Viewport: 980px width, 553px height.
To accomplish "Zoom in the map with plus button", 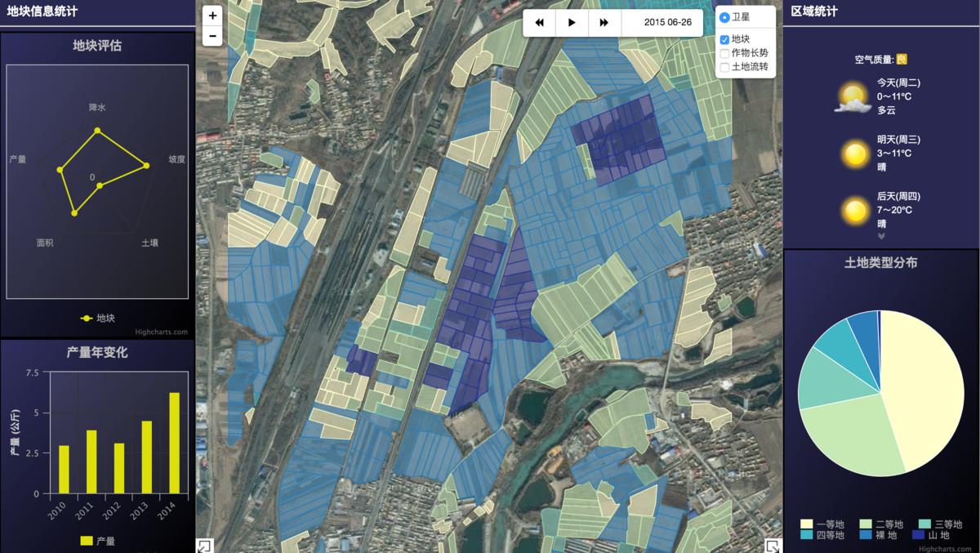I will tap(212, 16).
